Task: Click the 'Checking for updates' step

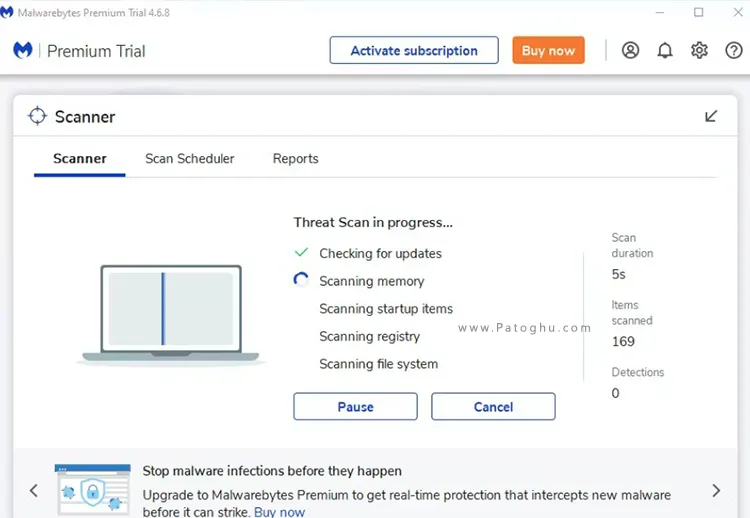Action: (x=380, y=253)
